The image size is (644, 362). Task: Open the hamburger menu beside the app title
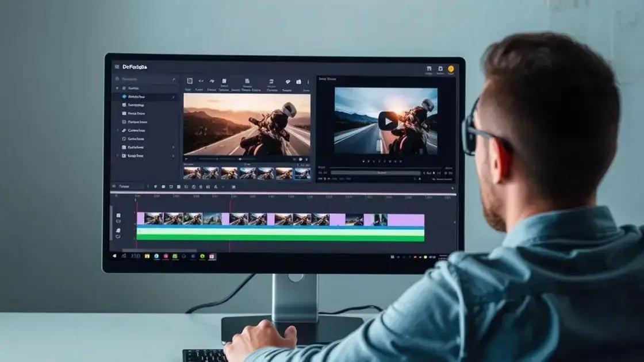pos(116,66)
